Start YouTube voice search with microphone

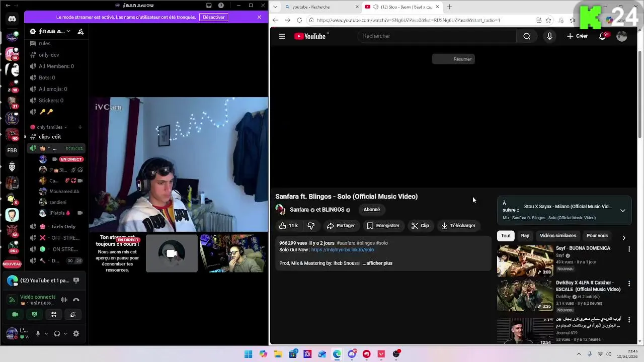point(549,36)
